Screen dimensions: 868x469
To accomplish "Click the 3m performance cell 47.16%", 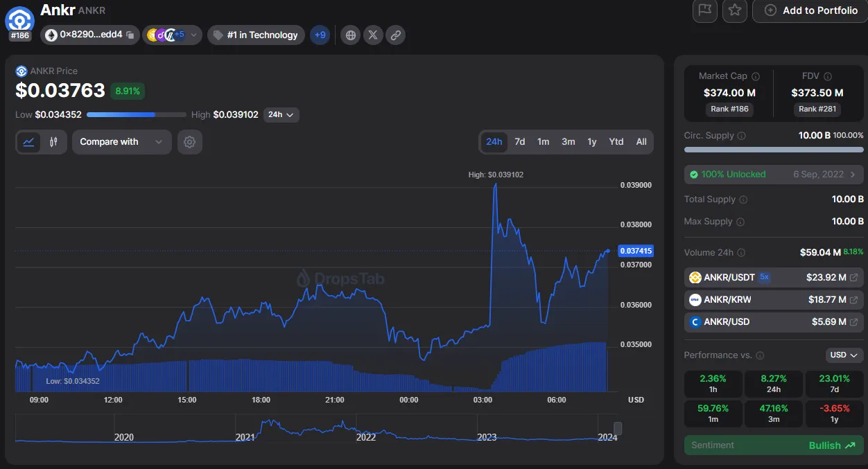I will point(774,414).
